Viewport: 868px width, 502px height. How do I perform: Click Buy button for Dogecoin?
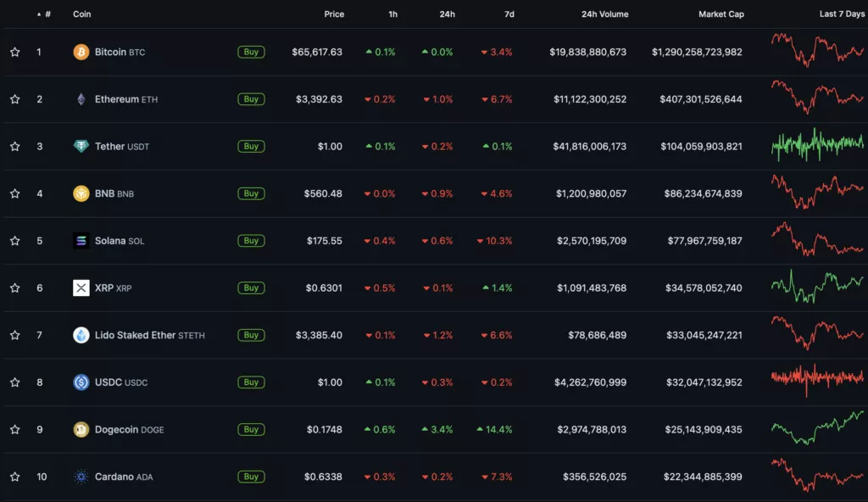click(251, 429)
